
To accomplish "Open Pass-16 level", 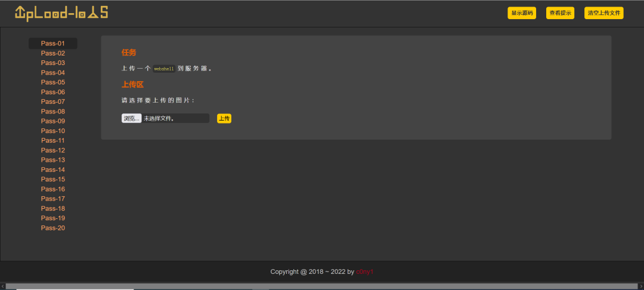I will tap(53, 189).
